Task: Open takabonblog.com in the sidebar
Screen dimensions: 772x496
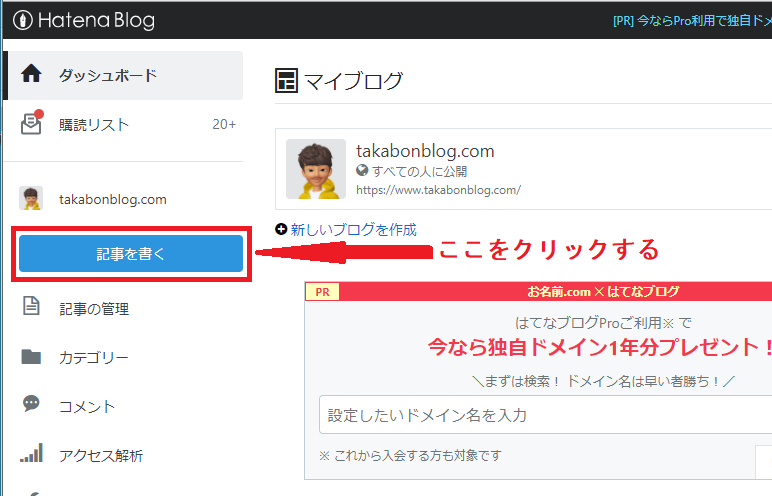Action: point(113,199)
